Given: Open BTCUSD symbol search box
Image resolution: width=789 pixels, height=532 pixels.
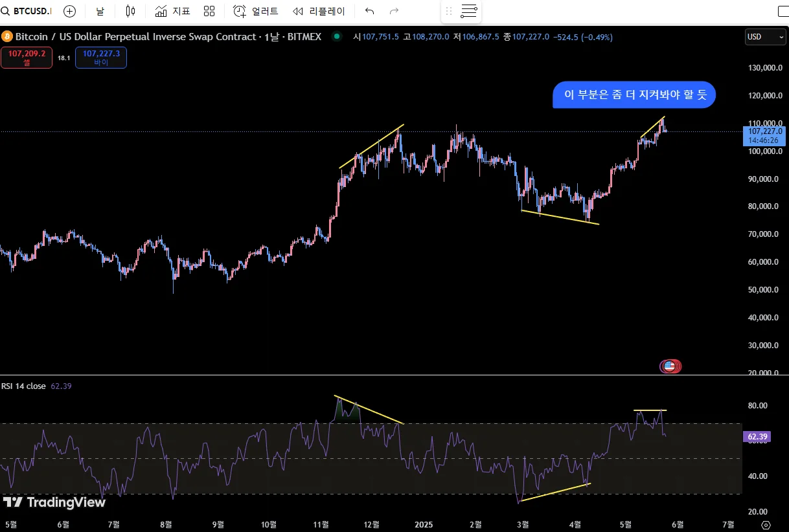Looking at the screenshot, I should pos(28,11).
